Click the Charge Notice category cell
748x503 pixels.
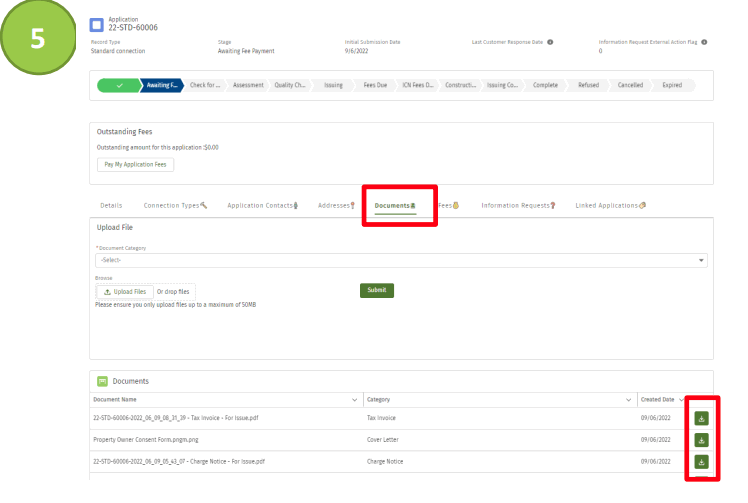pyautogui.click(x=385, y=462)
